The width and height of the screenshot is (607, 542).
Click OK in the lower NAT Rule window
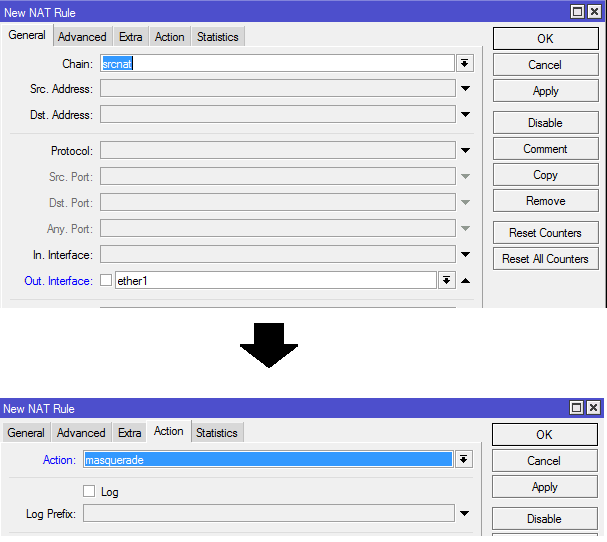(x=545, y=434)
